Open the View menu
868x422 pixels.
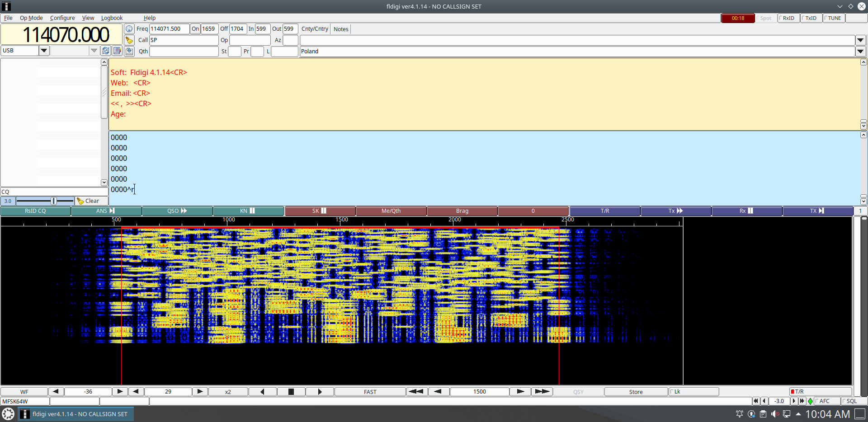point(88,18)
